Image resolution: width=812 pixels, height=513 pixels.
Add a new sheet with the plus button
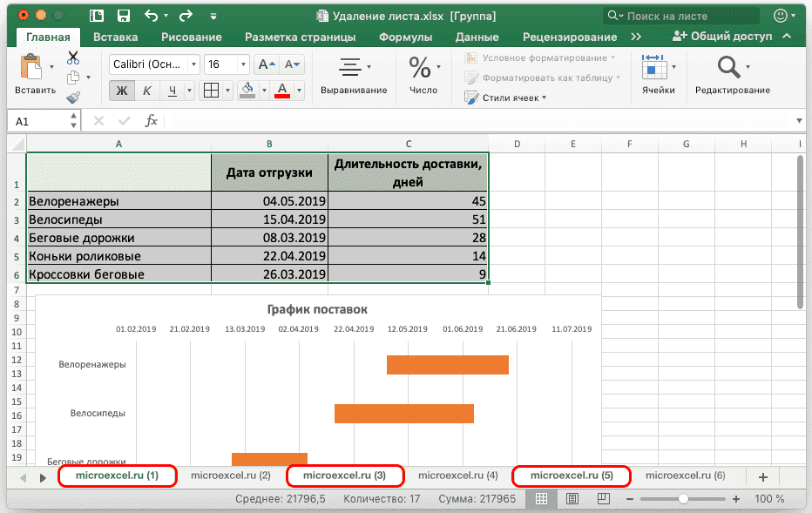pos(762,476)
